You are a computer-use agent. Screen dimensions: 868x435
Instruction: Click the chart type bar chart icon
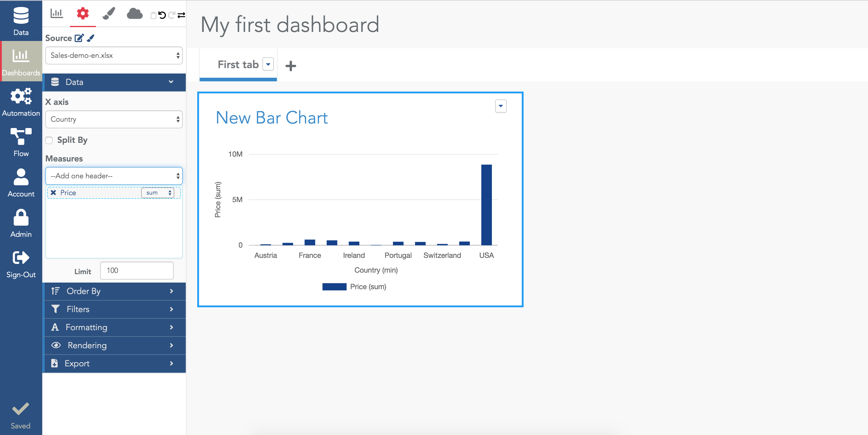57,13
